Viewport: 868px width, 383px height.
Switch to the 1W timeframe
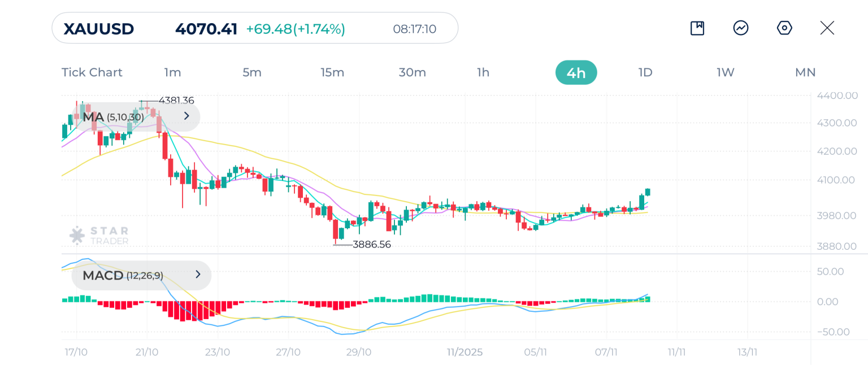coord(726,72)
